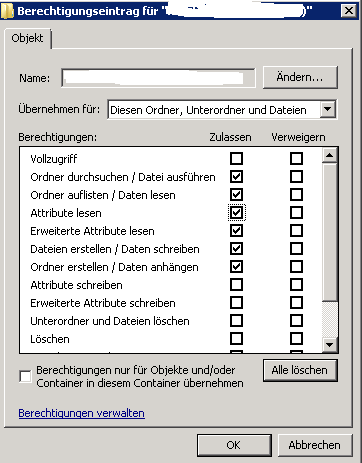
Task: Close the Berechtigungseintrag dialog window
Action: click(349, 11)
